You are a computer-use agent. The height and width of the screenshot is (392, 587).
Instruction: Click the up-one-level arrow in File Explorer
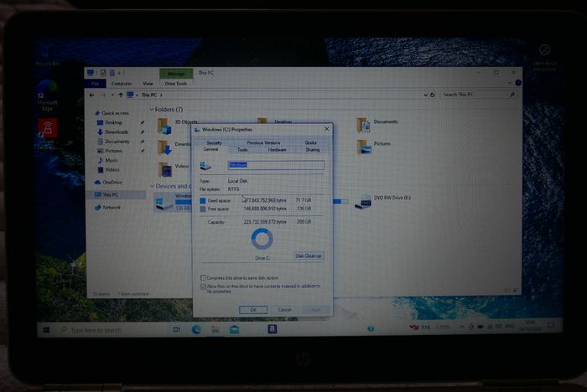tap(121, 95)
